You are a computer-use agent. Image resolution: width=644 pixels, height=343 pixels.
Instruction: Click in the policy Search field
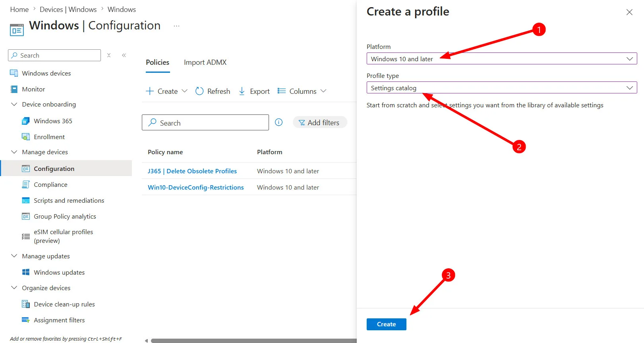tap(205, 122)
